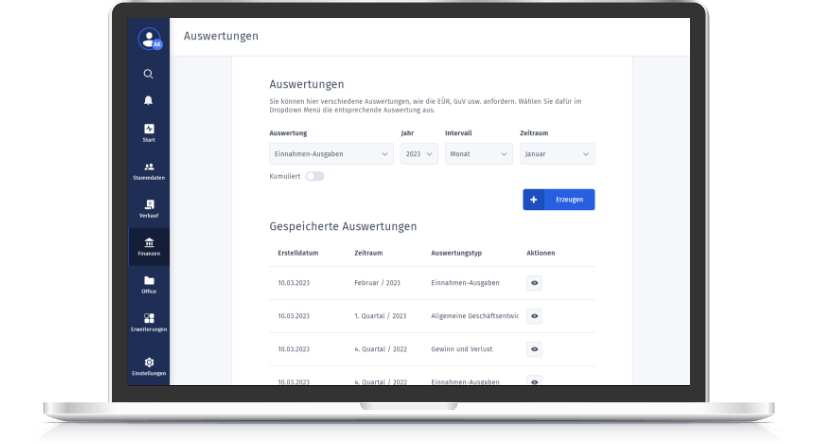Select the 'Februar / 2023' cell

click(x=377, y=283)
